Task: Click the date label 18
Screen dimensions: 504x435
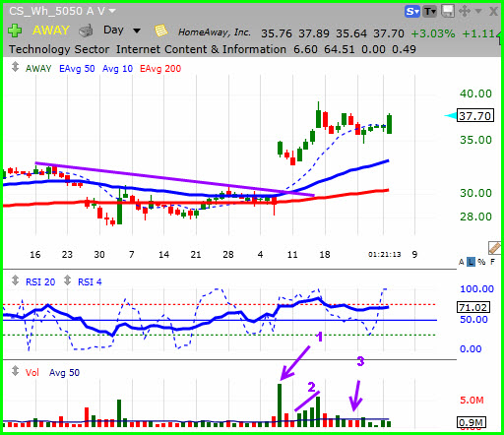Action: 325,254
